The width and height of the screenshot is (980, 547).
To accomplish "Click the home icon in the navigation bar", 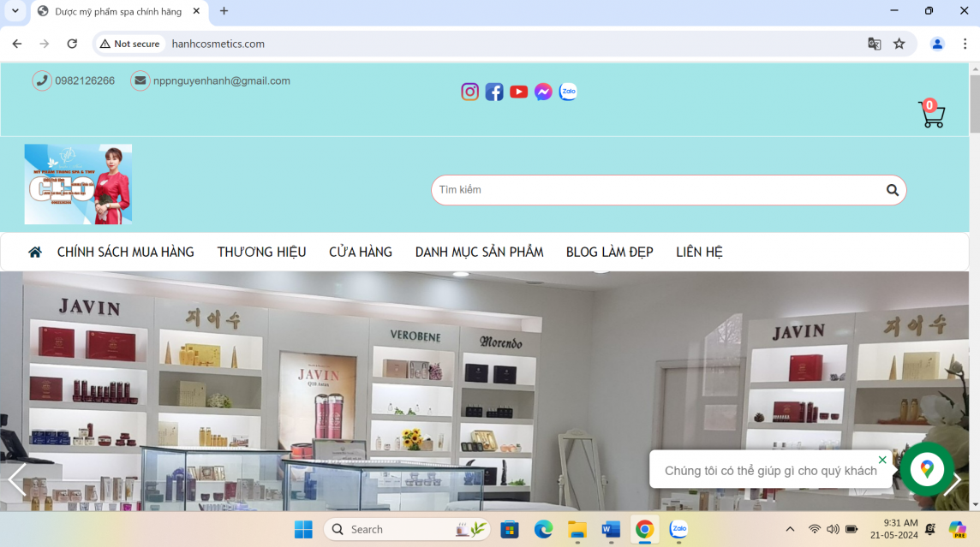I will [x=34, y=251].
